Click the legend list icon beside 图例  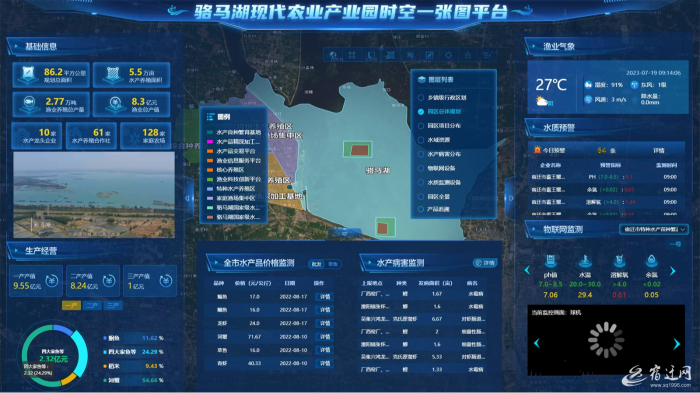point(210,117)
